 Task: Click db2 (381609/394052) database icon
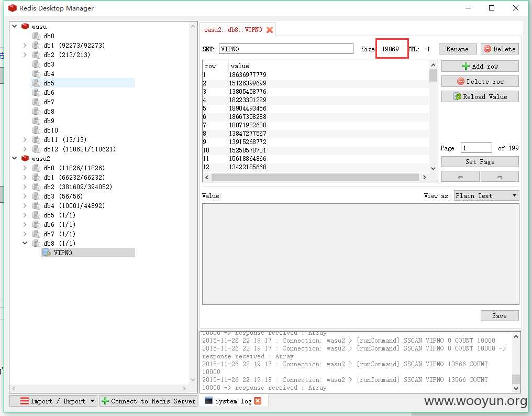tap(36, 187)
